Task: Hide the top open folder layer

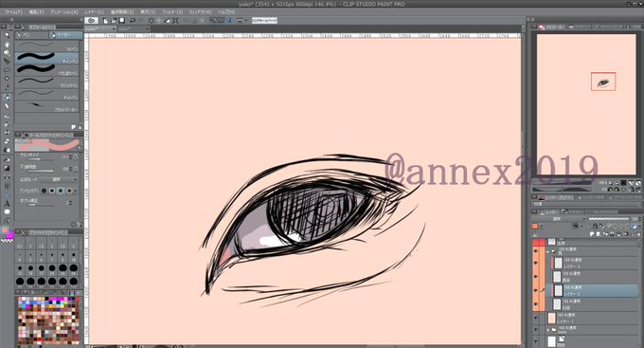Action: [x=536, y=250]
